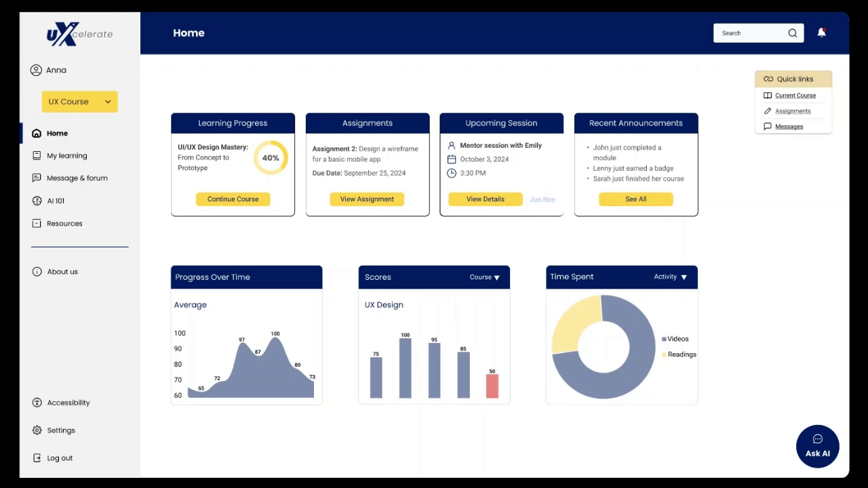Open the Assignments quick link
The height and width of the screenshot is (488, 868).
coord(792,110)
